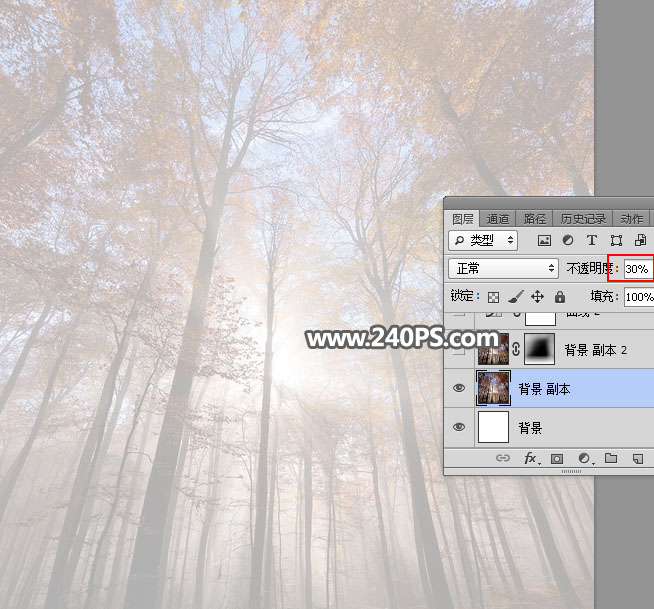
Task: Click the fill 100% field
Action: point(639,297)
